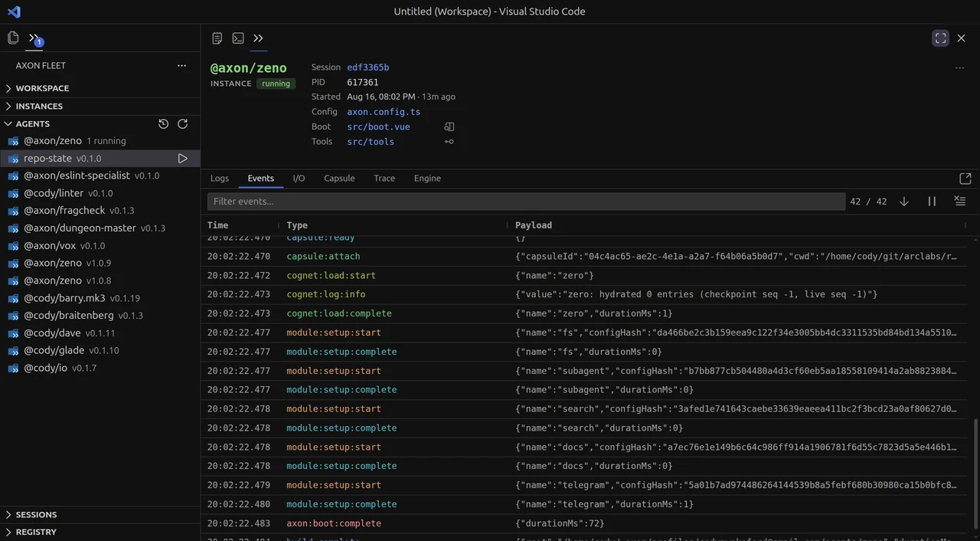Pause the events stream

click(932, 201)
